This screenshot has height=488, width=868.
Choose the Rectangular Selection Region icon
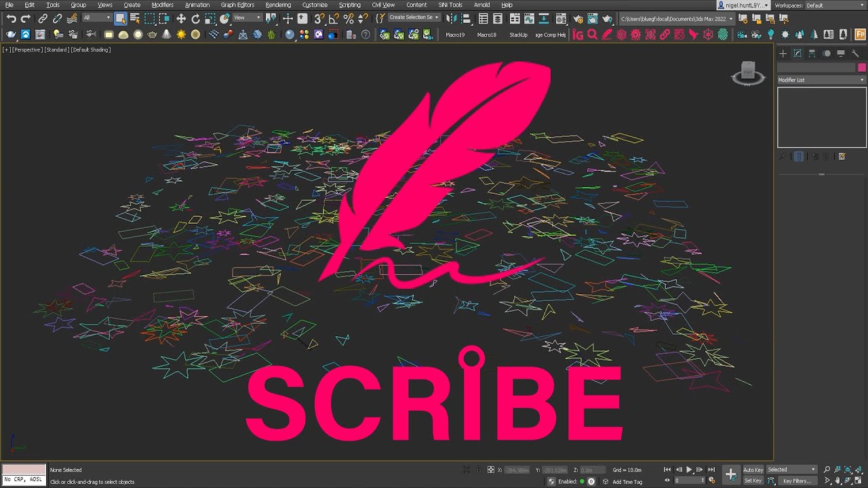click(x=149, y=19)
